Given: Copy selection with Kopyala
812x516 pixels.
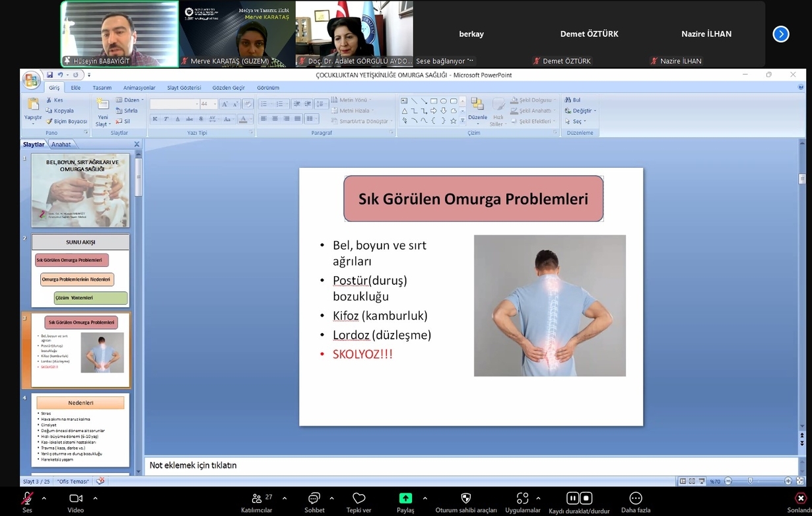Looking at the screenshot, I should point(59,111).
